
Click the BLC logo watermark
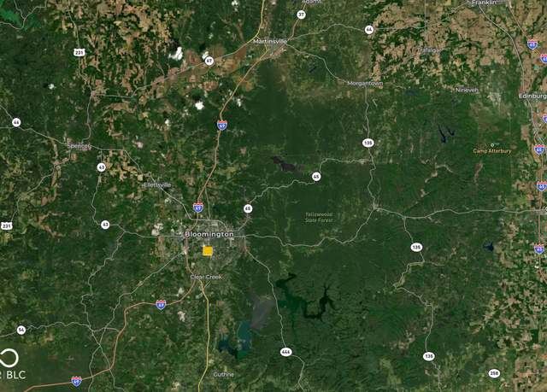point(13,364)
